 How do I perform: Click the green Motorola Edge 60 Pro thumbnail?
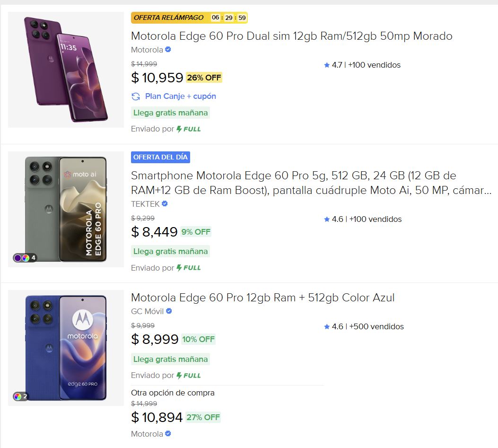(x=65, y=209)
